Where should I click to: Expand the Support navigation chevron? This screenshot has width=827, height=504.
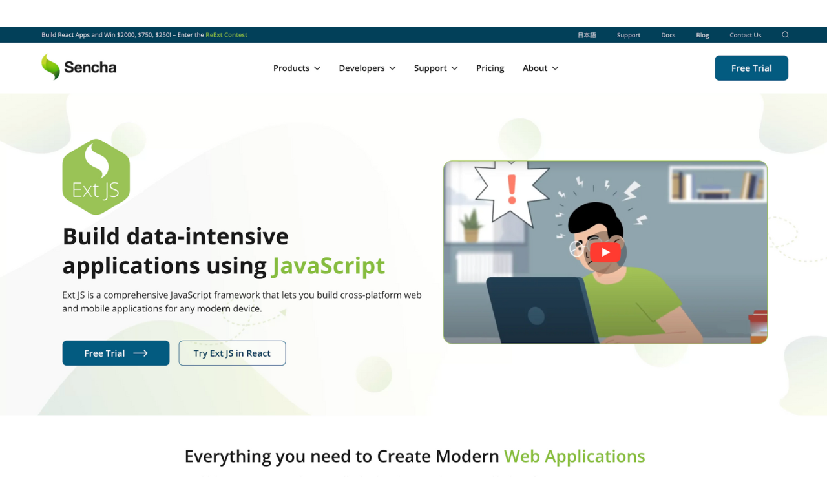pyautogui.click(x=455, y=68)
